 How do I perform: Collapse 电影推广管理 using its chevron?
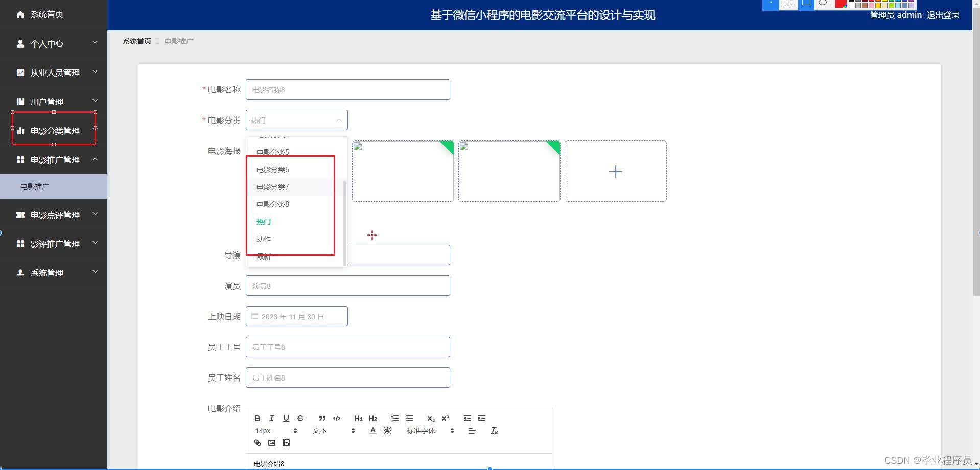click(x=95, y=159)
